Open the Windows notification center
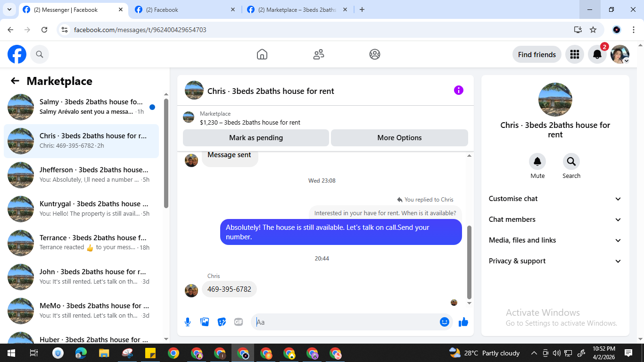Screen dimensions: 644x362 (628, 353)
